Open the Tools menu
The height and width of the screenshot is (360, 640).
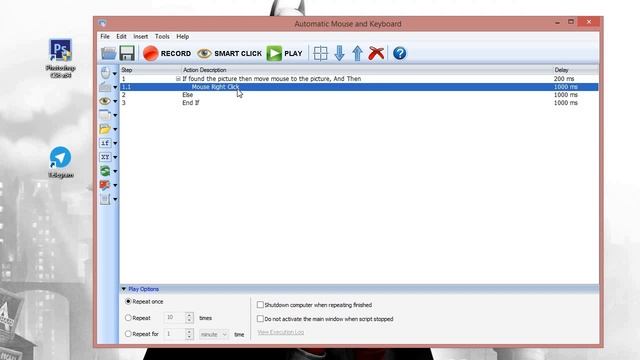click(x=162, y=36)
